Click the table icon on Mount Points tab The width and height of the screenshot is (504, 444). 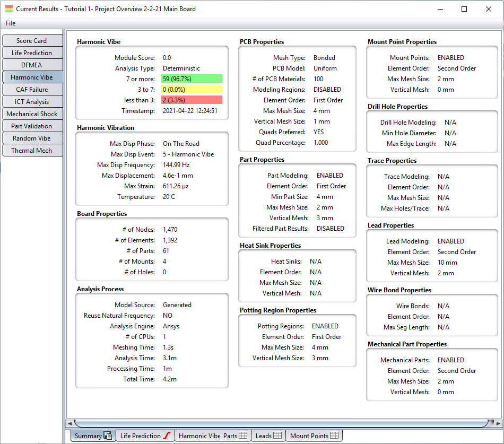(x=334, y=436)
